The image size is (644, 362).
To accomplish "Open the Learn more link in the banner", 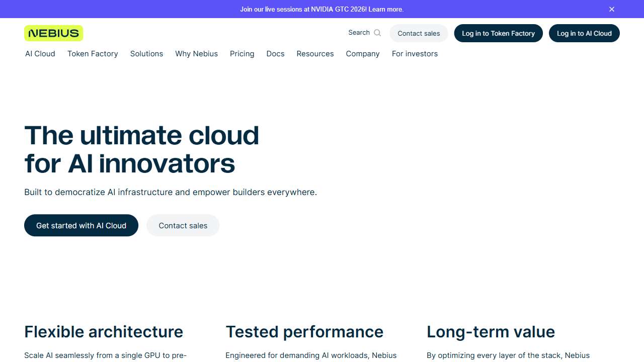I will [x=386, y=9].
